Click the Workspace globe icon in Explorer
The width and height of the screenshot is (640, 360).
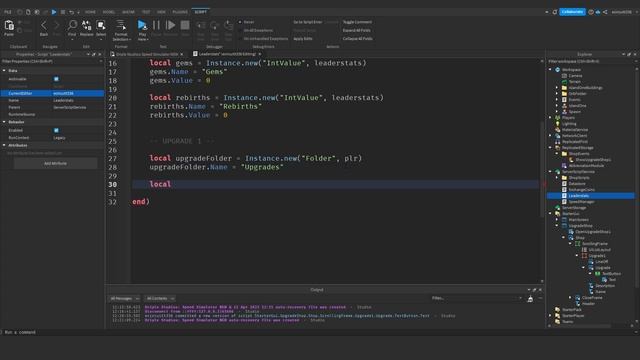(558, 70)
